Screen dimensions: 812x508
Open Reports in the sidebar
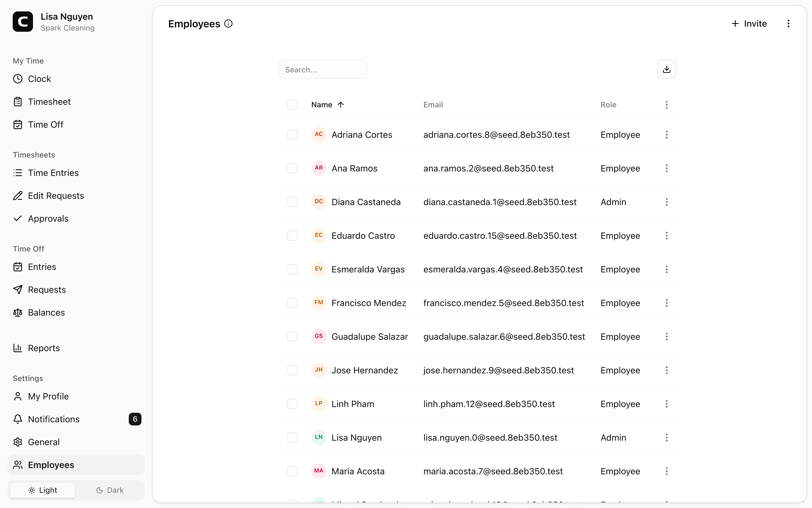[x=76, y=348]
